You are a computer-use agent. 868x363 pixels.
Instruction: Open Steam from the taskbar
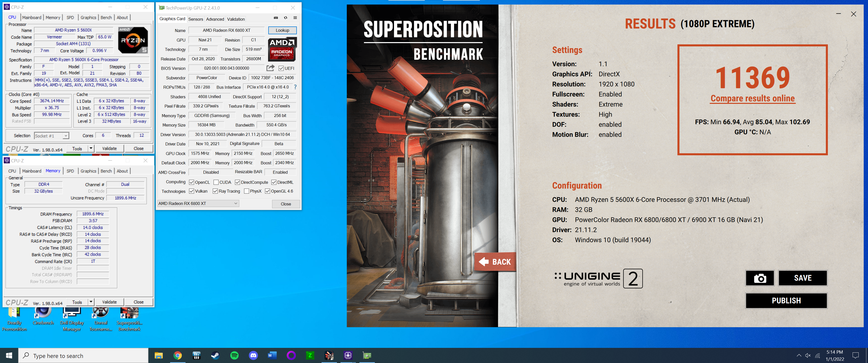click(x=215, y=355)
